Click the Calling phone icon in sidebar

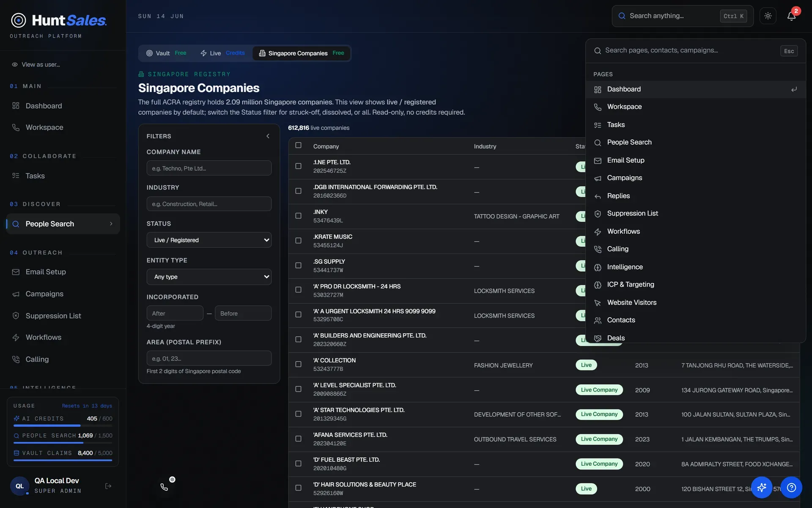tap(16, 359)
